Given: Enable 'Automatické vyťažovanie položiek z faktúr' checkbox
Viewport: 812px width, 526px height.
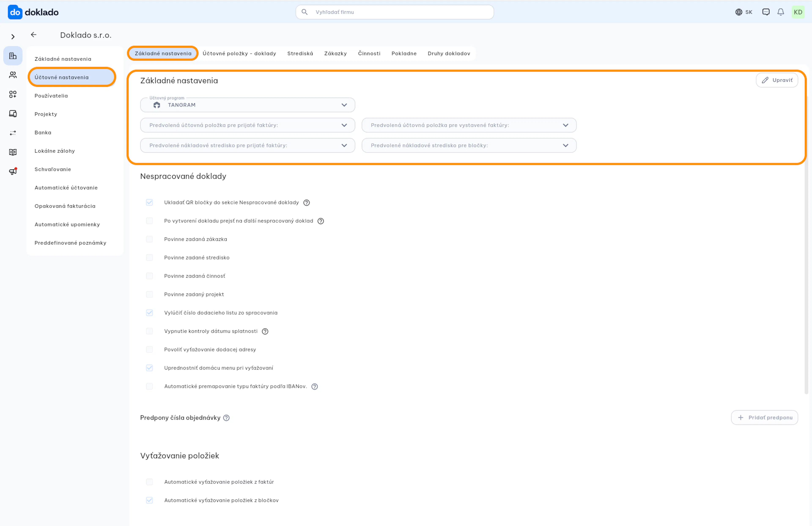Looking at the screenshot, I should click(149, 482).
